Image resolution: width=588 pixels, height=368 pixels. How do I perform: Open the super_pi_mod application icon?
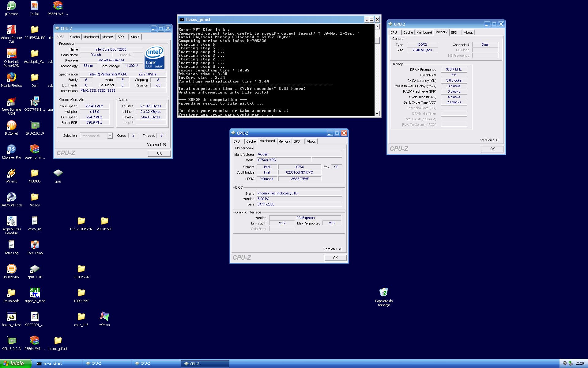pos(35,295)
